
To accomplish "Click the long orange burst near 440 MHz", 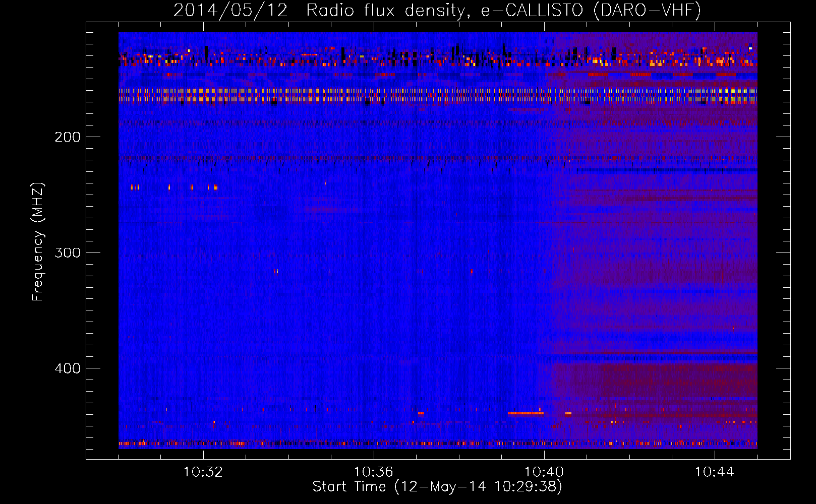I will (526, 413).
